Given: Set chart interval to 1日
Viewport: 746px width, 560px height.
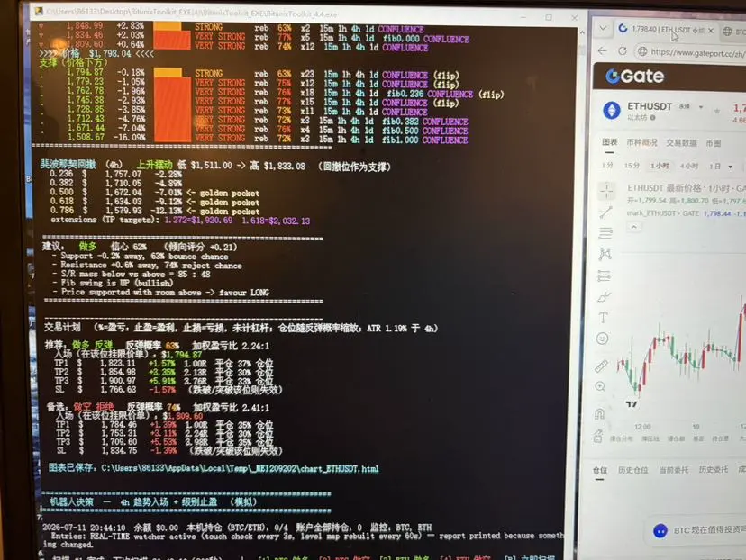Looking at the screenshot, I should coord(714,167).
